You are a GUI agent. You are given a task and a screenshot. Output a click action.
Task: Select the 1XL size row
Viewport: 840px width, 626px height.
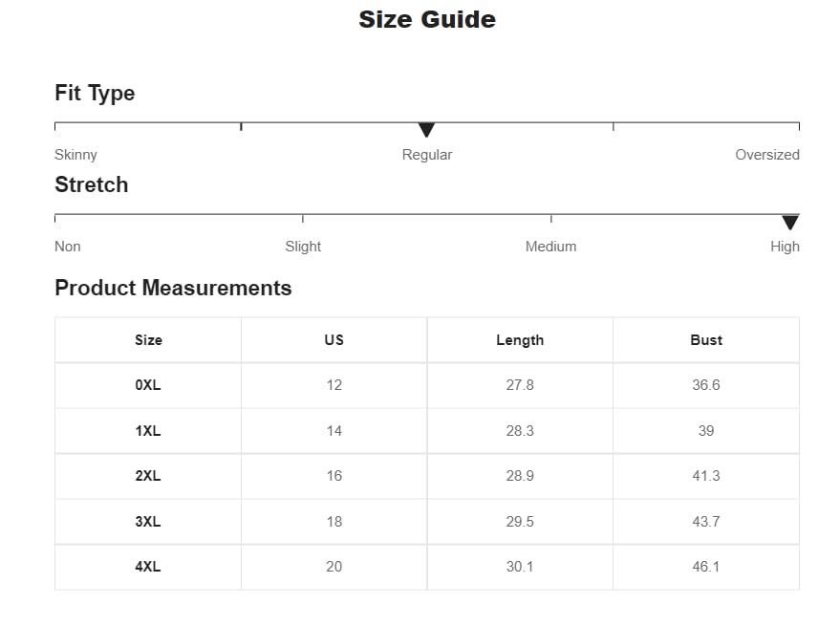click(148, 431)
